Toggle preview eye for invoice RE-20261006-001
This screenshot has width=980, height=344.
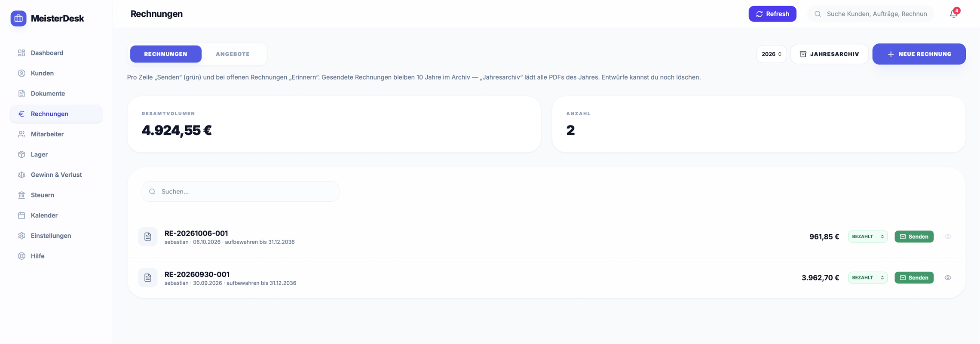[x=948, y=236]
